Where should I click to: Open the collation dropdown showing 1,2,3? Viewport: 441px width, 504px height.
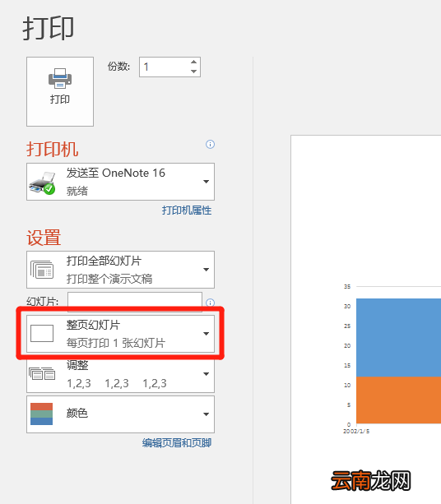(x=120, y=374)
